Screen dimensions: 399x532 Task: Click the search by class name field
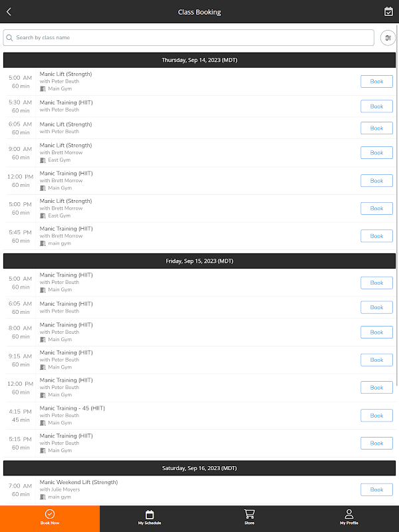(x=193, y=38)
